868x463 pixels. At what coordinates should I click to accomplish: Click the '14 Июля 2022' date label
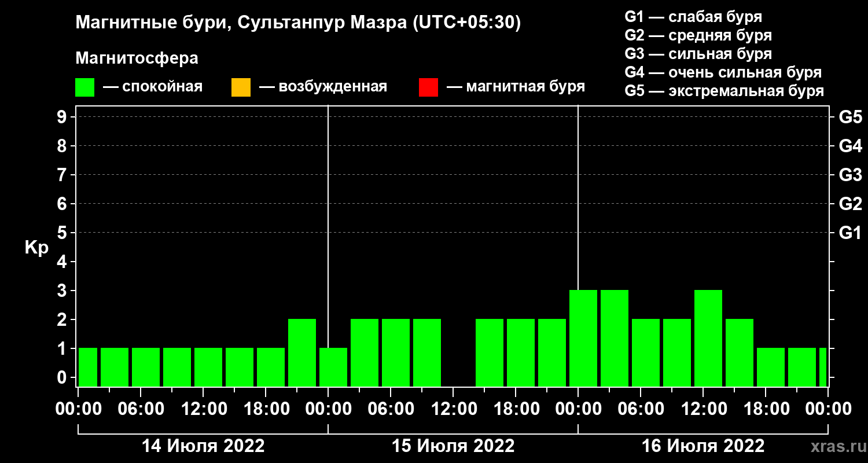[x=203, y=446]
